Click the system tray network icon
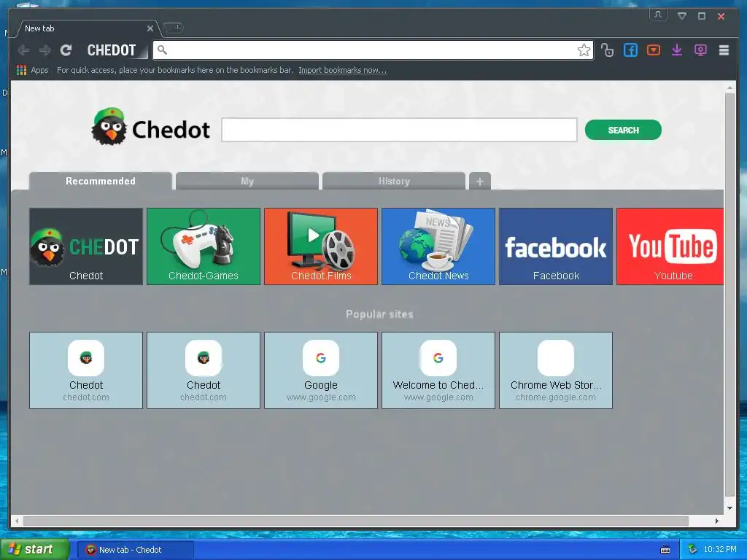 point(692,550)
